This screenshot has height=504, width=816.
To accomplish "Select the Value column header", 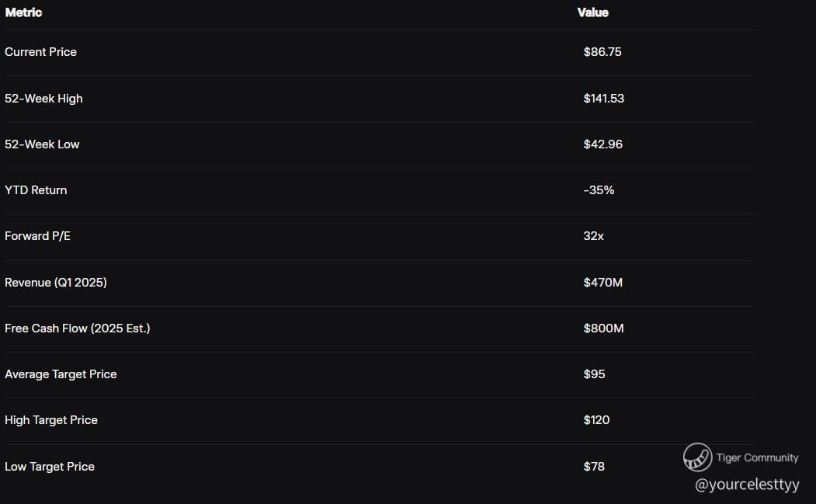I will [592, 12].
